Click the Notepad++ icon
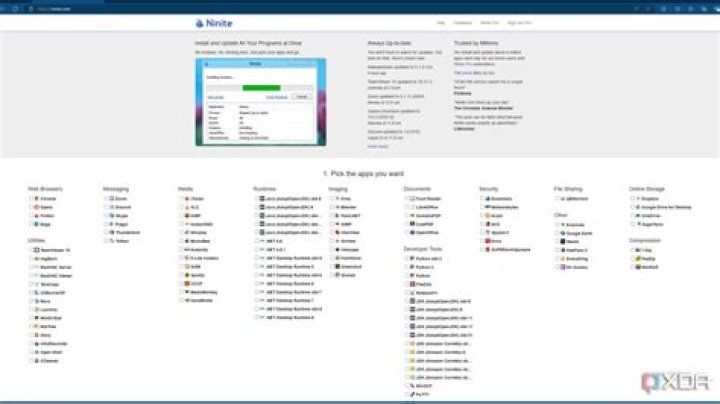 click(x=412, y=293)
